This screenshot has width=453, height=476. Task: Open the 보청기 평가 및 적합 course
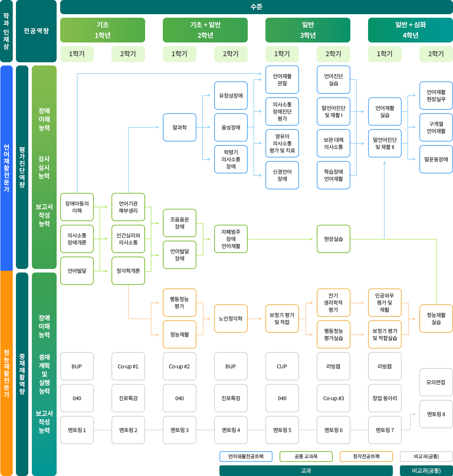pyautogui.click(x=282, y=319)
